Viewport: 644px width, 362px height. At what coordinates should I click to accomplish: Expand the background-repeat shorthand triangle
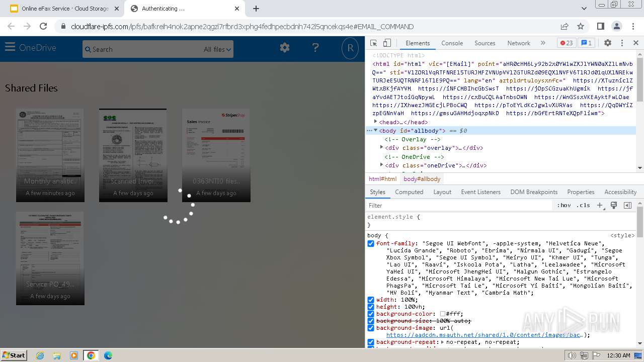[442, 342]
